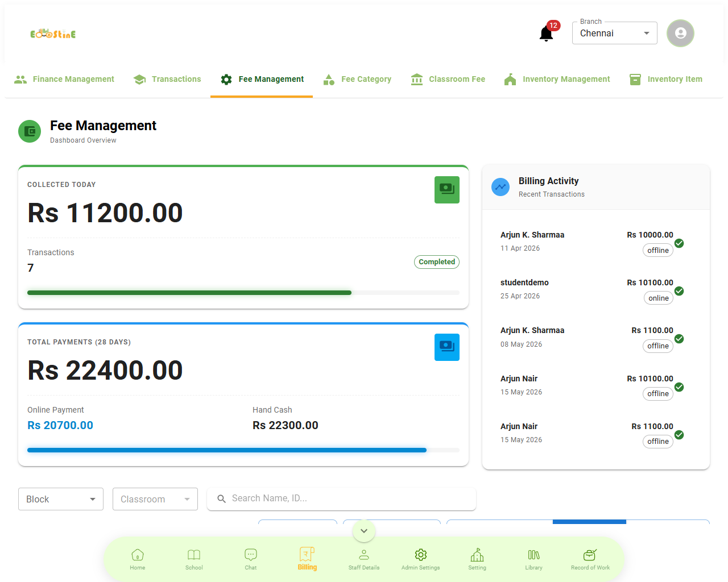The image size is (728, 582).
Task: Open Billing in bottom navigation
Action: (x=307, y=559)
